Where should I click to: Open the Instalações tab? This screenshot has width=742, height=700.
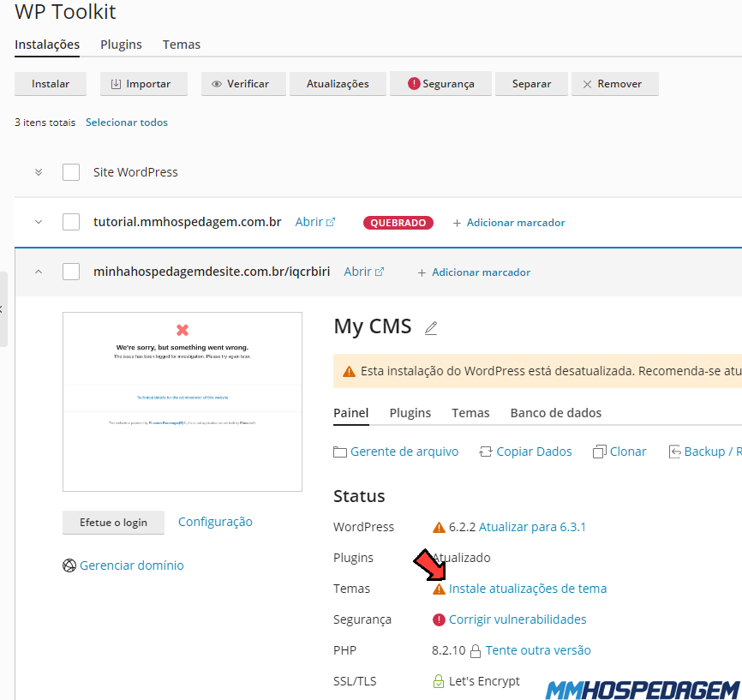tap(47, 45)
